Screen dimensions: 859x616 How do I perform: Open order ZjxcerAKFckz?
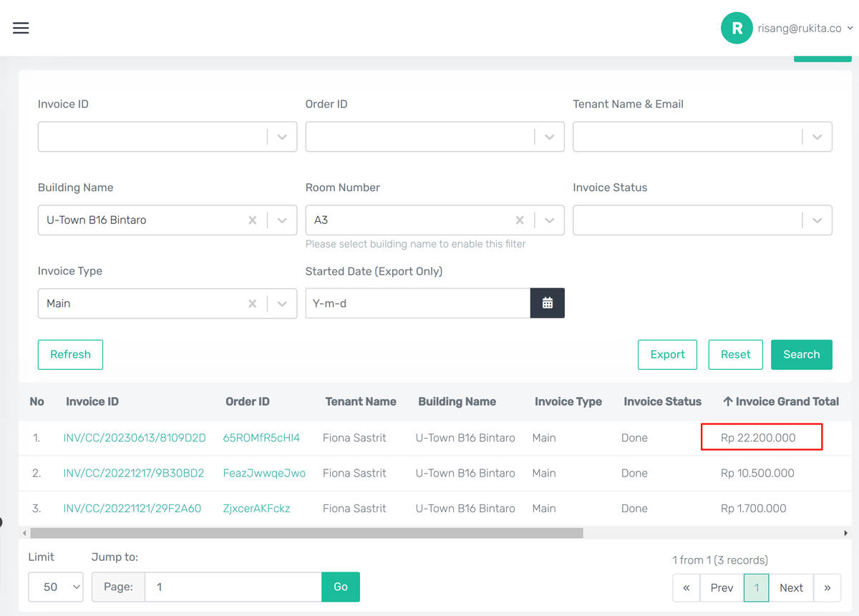tap(257, 508)
